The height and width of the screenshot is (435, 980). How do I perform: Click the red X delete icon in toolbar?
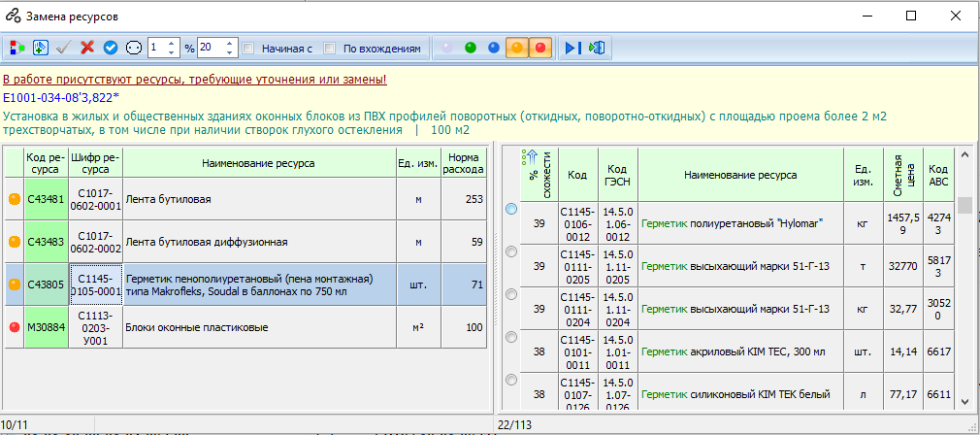87,48
